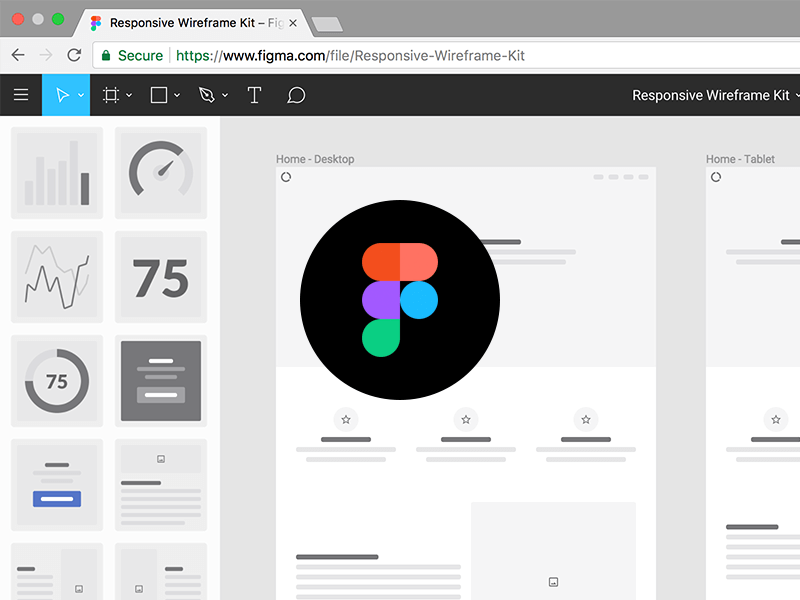Select the circular progress 75 component
The image size is (800, 600).
pyautogui.click(x=57, y=381)
